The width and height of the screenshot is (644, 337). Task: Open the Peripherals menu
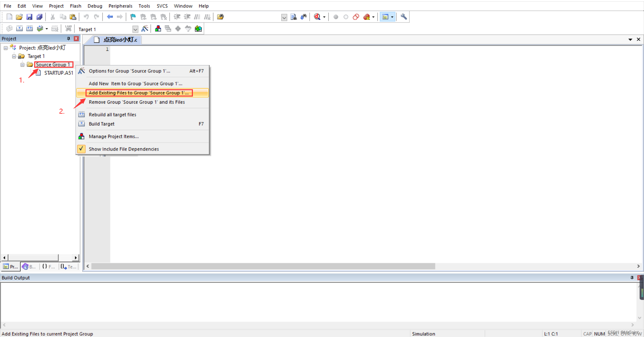tap(120, 6)
